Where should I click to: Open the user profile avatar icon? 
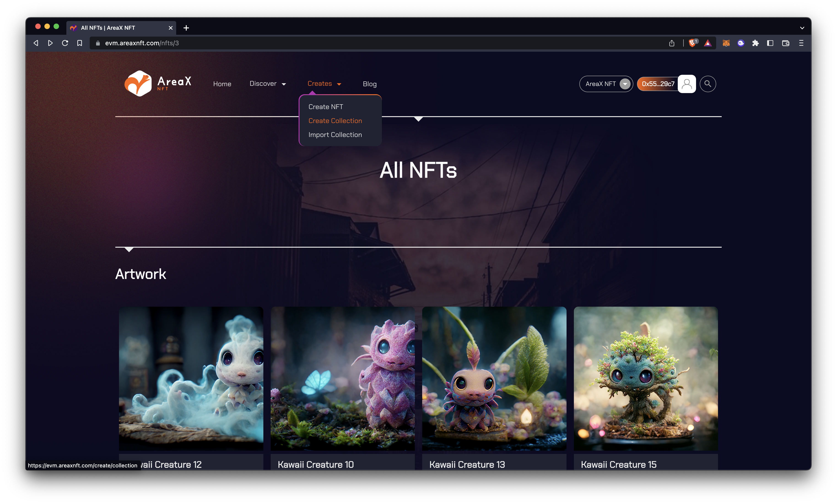(x=686, y=84)
